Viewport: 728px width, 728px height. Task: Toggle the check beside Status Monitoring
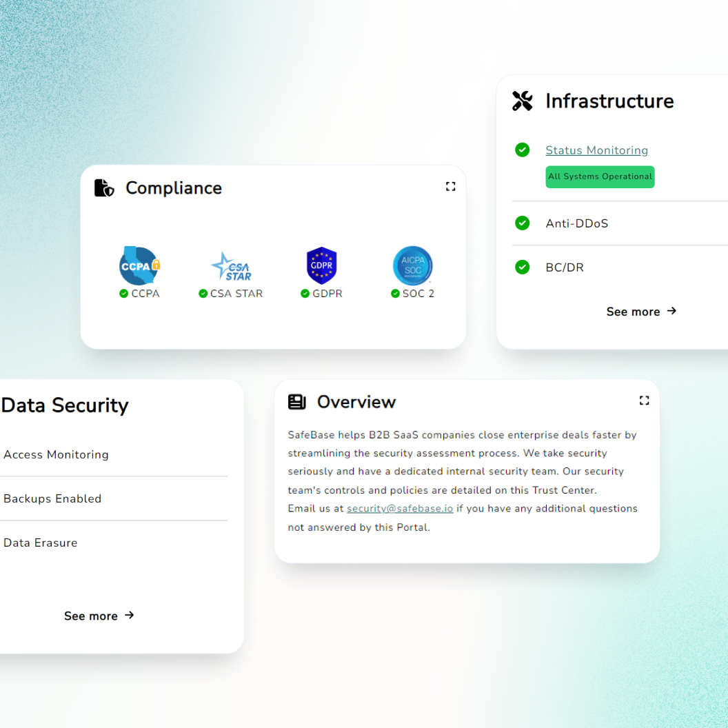coord(522,150)
